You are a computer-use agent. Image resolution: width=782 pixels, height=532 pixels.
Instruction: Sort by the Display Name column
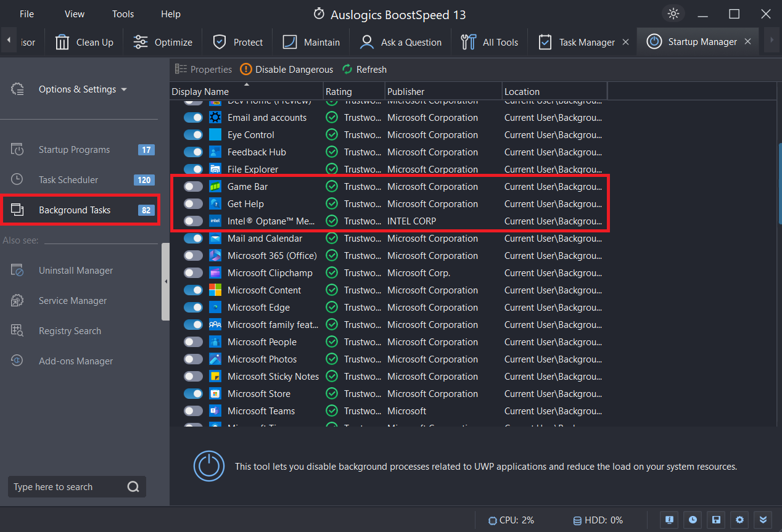(x=247, y=91)
